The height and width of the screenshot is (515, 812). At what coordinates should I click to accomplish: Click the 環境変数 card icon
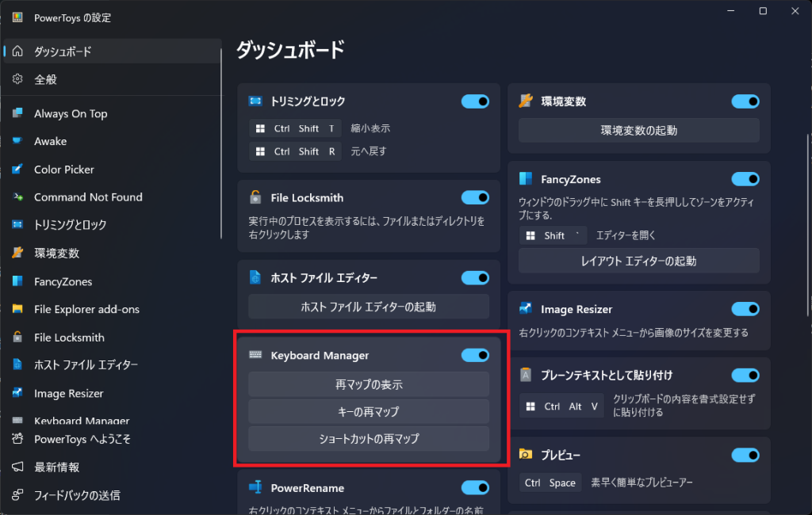526,101
